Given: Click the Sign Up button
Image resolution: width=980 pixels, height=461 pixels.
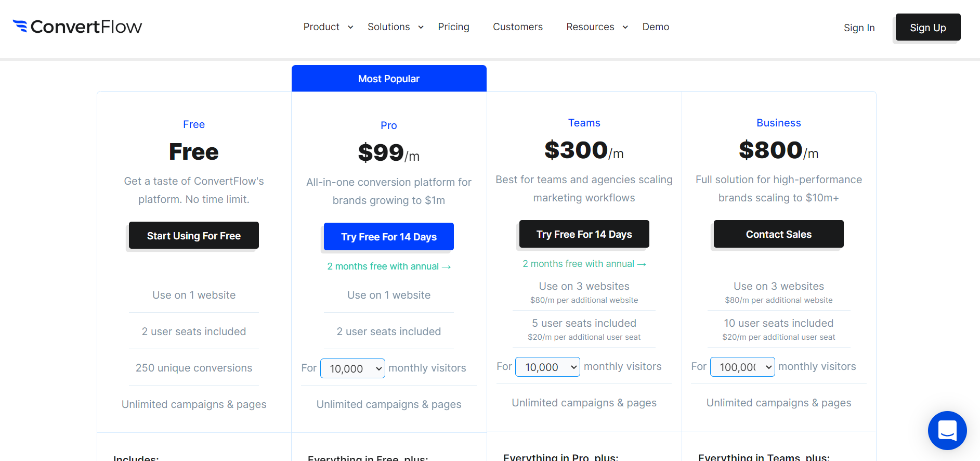Looking at the screenshot, I should (928, 28).
